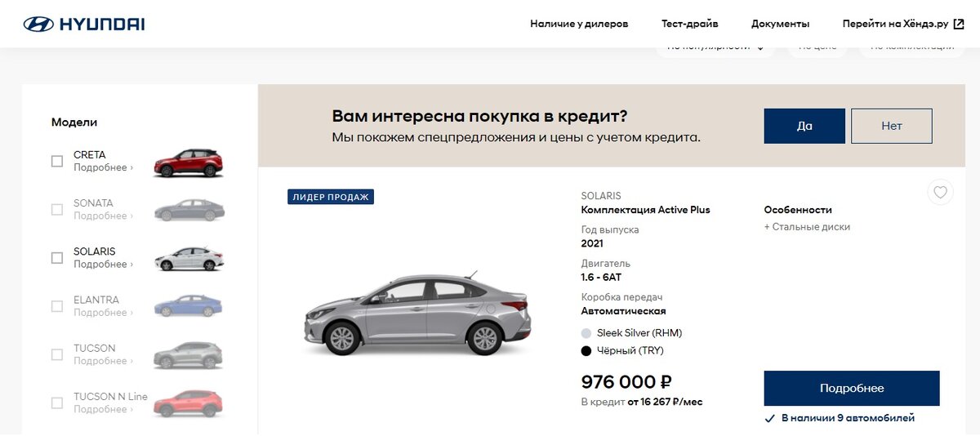Click the gray Sonata car image

pyautogui.click(x=189, y=210)
